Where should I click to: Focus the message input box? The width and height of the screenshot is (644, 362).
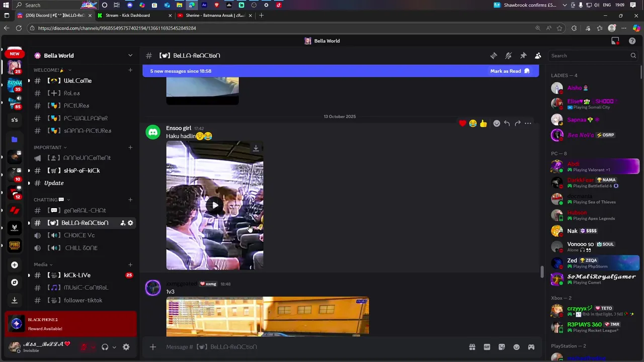point(312,347)
